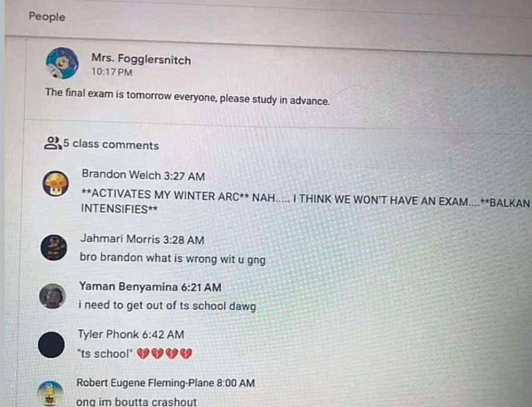Open Tyler Phonk's name

coord(108,334)
